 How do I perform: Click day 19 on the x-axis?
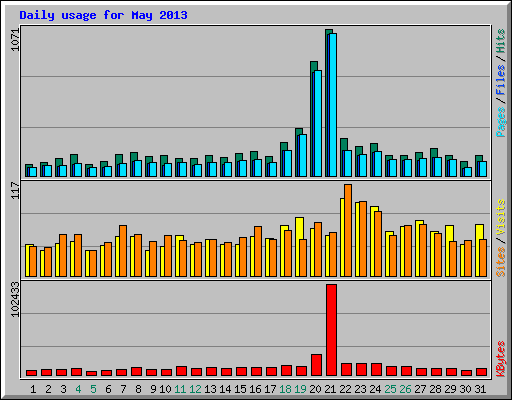pyautogui.click(x=300, y=389)
